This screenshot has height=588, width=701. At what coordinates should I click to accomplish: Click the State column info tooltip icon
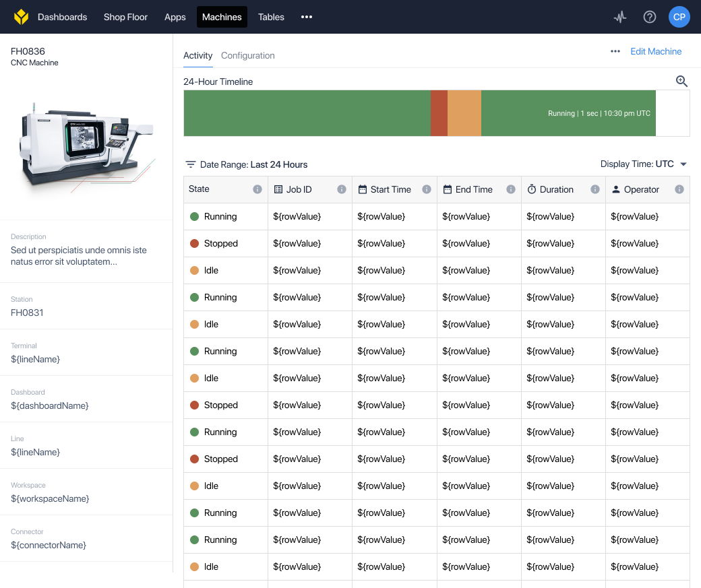click(x=257, y=189)
